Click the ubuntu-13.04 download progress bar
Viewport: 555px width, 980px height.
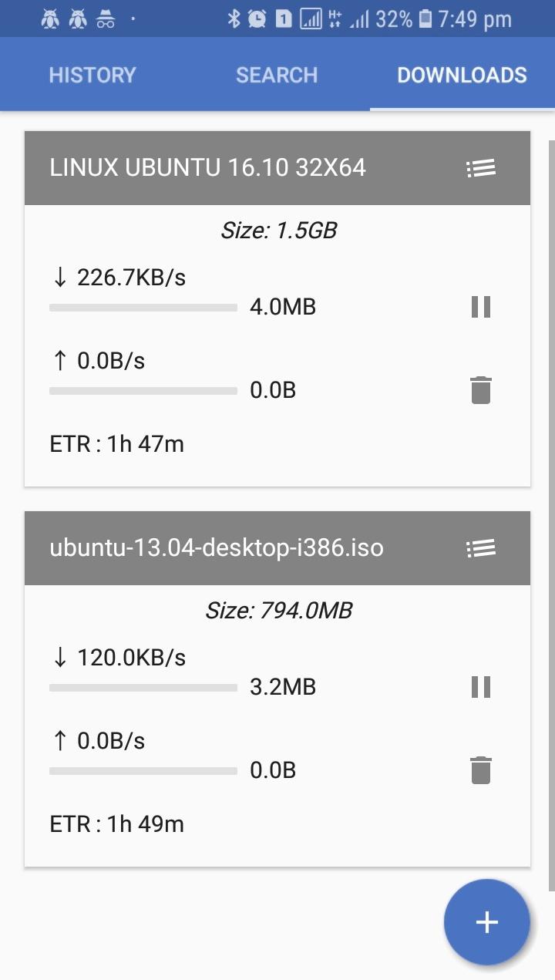[x=143, y=688]
